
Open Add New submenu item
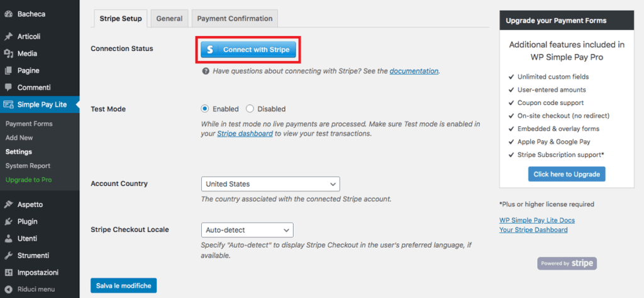click(x=19, y=138)
